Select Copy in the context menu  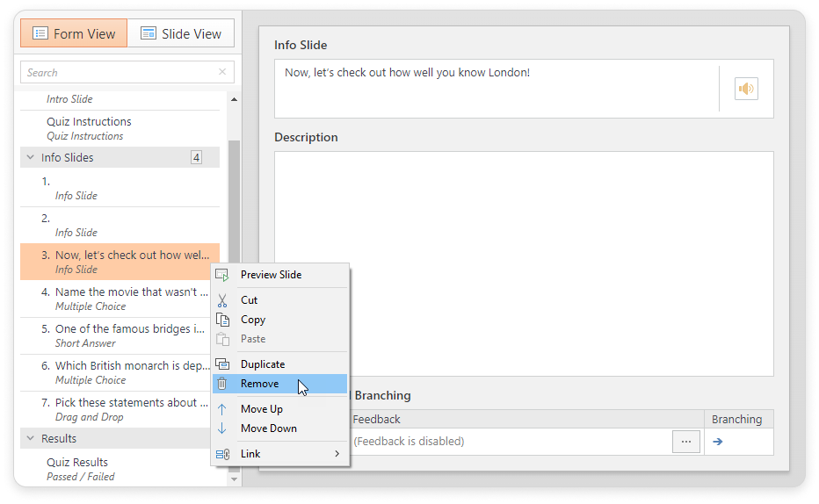click(253, 320)
